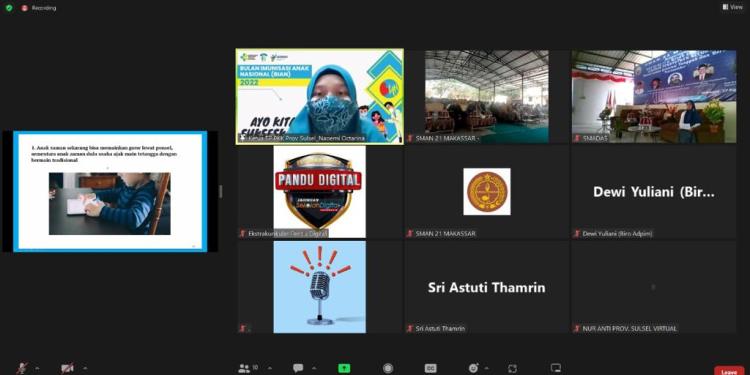Open the Reactions smiley icon
Screen dimensions: 750x375
click(x=474, y=368)
